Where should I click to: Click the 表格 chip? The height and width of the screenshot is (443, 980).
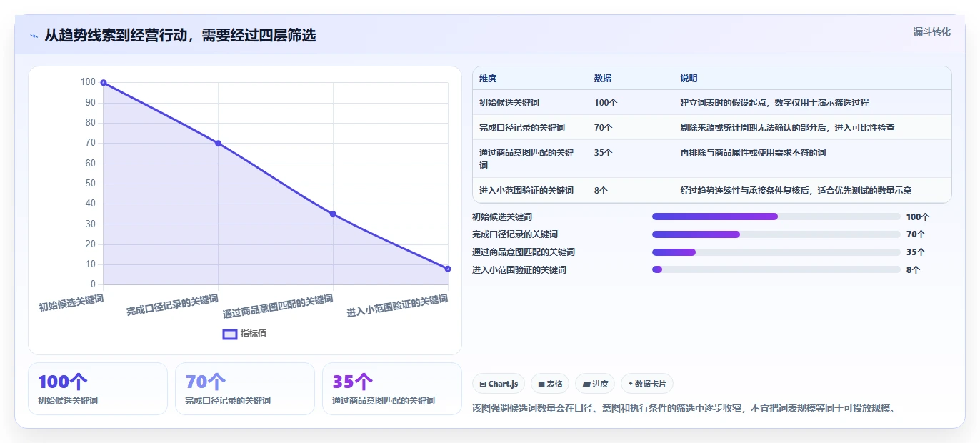[x=550, y=384]
